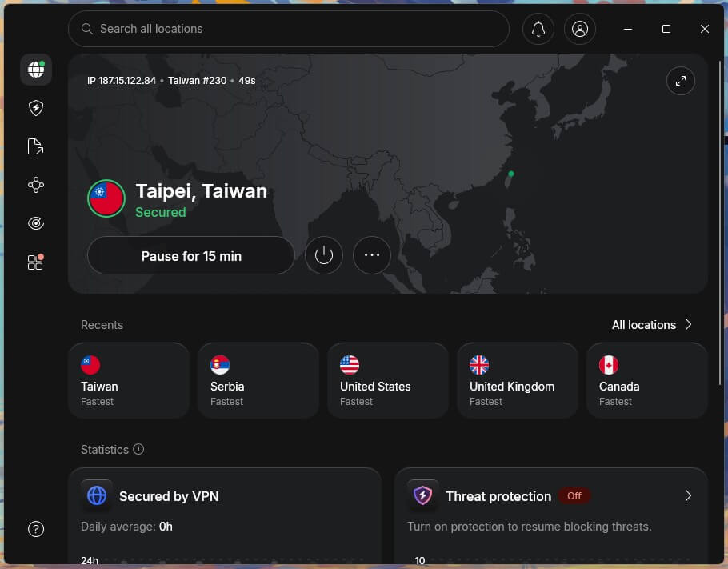Open Threat protection card chevron
This screenshot has width=728, height=569.
click(689, 495)
